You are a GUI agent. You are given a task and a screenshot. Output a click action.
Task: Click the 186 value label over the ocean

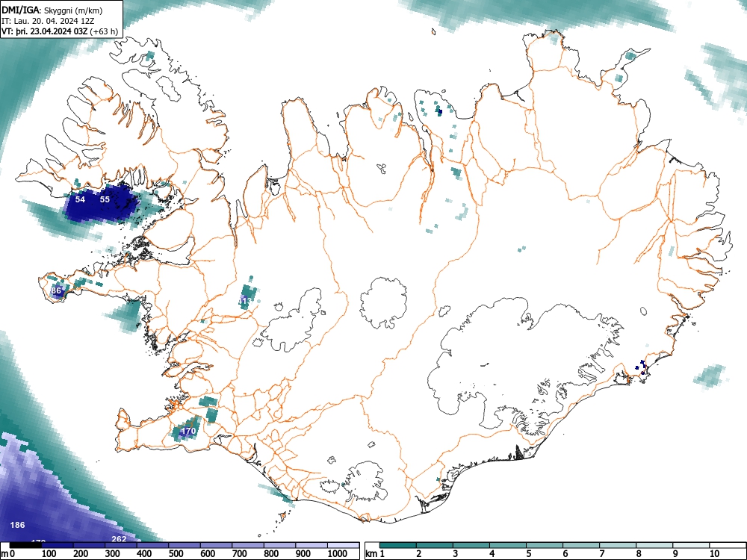[17, 525]
